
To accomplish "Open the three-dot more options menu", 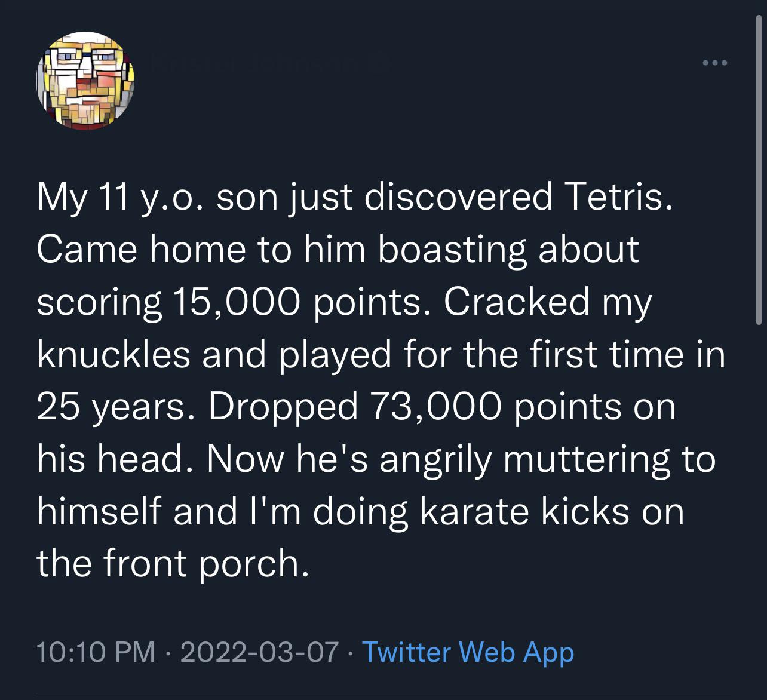I will 714,63.
